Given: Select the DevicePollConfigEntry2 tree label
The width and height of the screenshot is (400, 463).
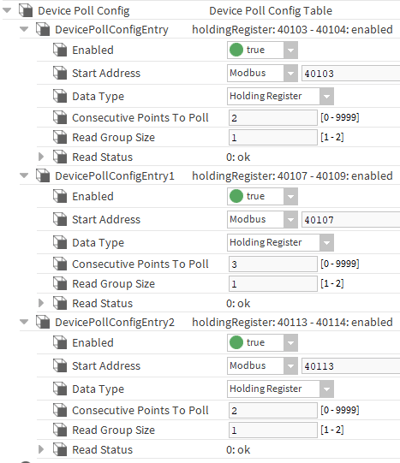Looking at the screenshot, I should [115, 322].
